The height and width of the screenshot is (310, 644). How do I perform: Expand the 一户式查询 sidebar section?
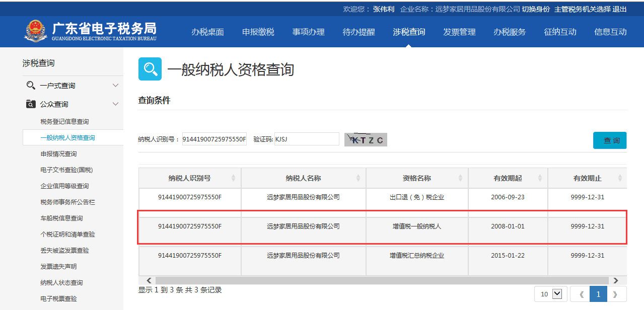115,86
